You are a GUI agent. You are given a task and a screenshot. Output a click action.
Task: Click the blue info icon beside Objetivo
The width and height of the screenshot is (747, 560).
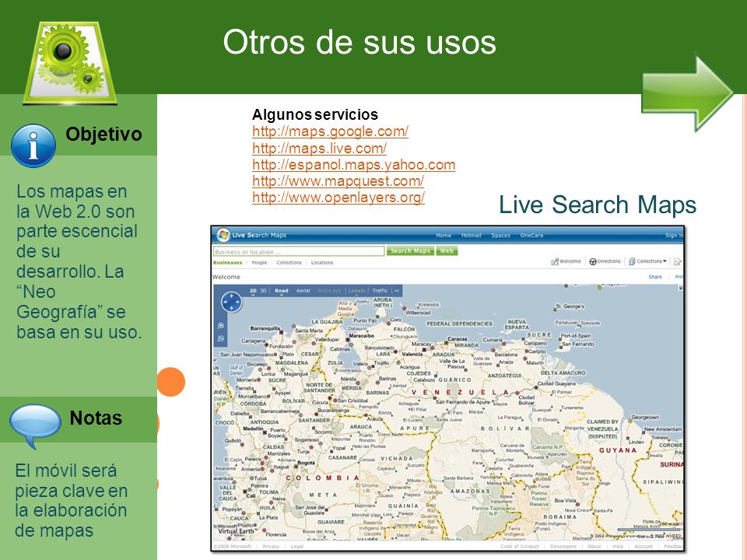[33, 145]
